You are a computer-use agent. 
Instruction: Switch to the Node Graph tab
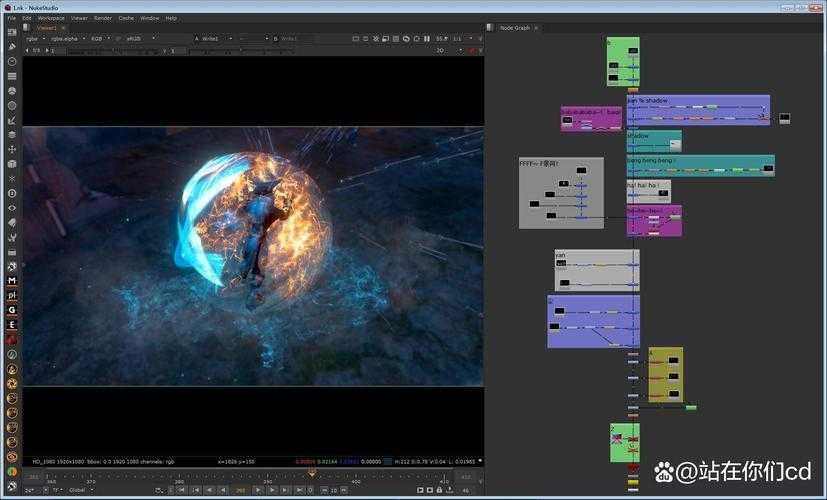coord(515,27)
